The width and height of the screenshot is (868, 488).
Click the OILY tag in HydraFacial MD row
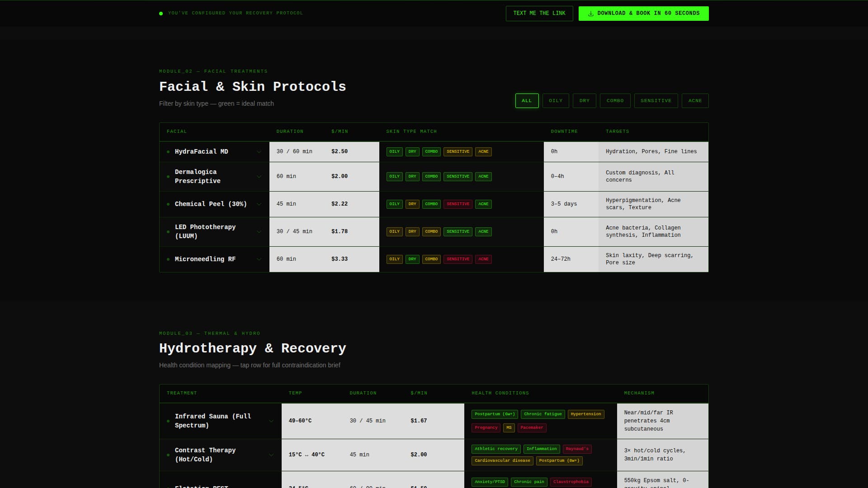click(x=395, y=152)
